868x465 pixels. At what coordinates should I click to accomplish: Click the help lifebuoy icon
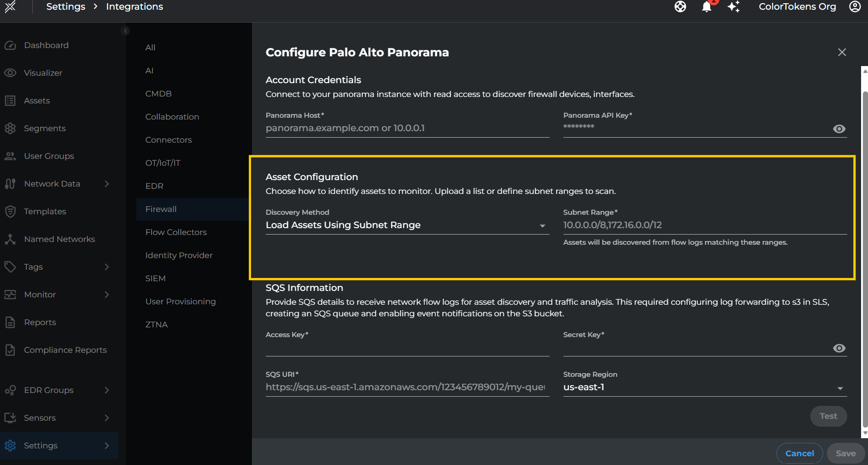coord(680,7)
